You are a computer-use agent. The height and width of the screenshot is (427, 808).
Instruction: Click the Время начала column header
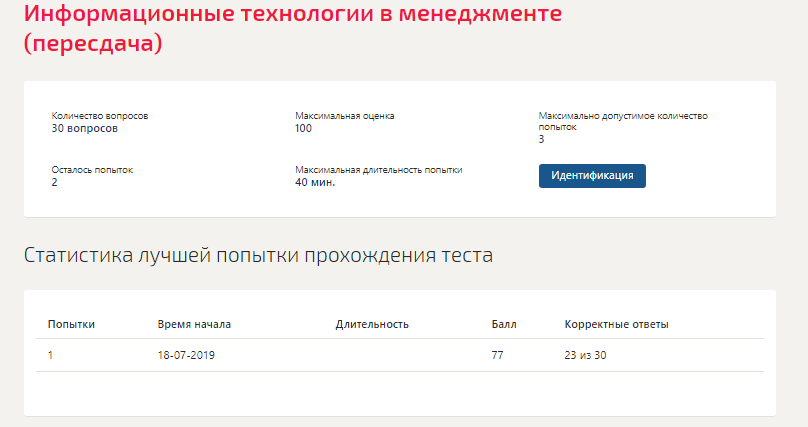194,324
